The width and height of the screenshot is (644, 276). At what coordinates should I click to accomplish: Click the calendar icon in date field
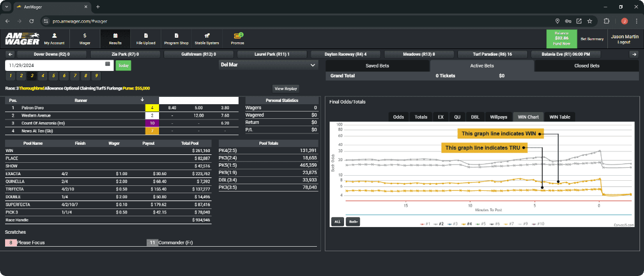[108, 65]
